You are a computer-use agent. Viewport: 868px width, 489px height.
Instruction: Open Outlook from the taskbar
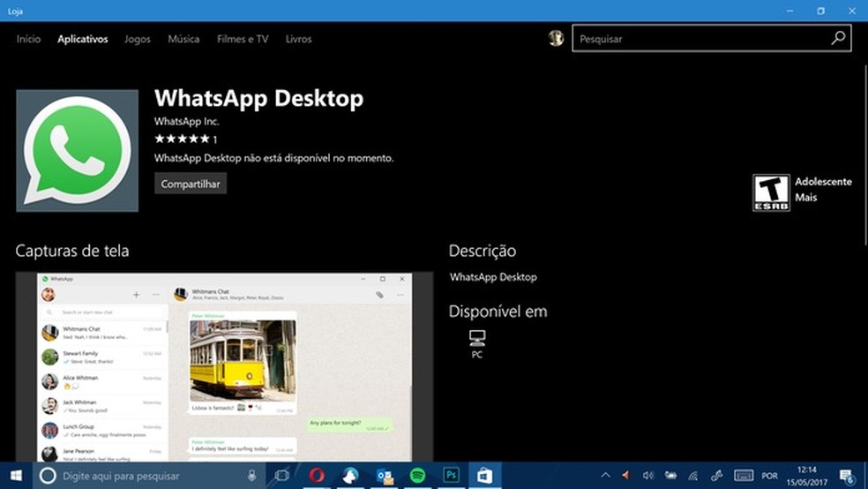pyautogui.click(x=385, y=476)
